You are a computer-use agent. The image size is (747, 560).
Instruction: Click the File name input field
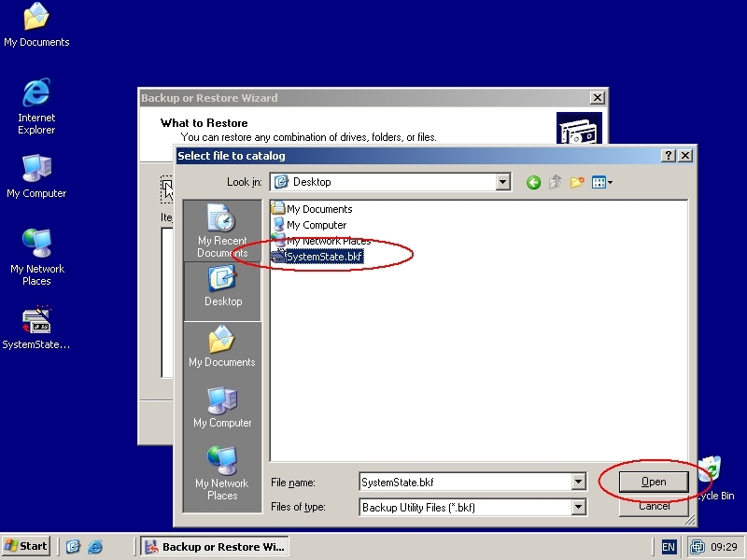[x=465, y=482]
